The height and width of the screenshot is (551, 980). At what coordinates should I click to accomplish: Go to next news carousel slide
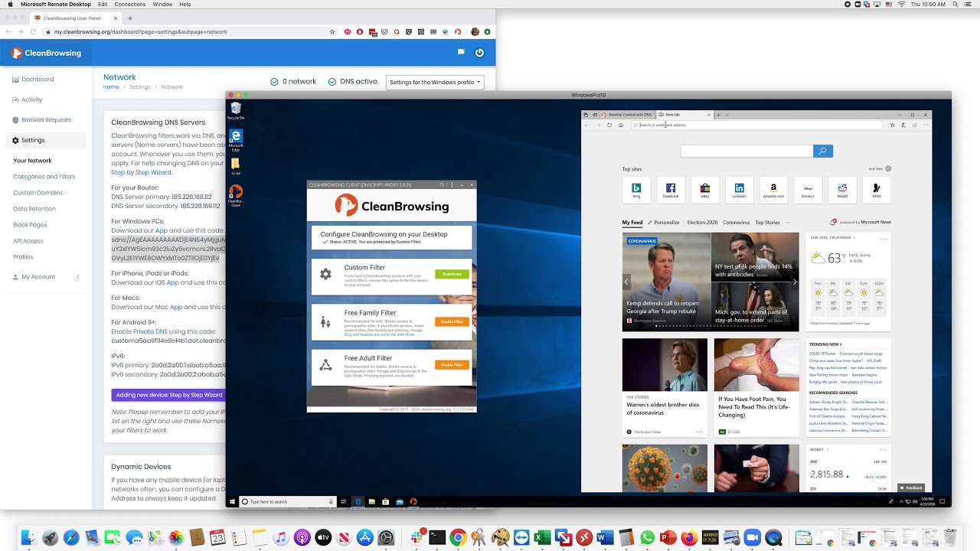794,282
